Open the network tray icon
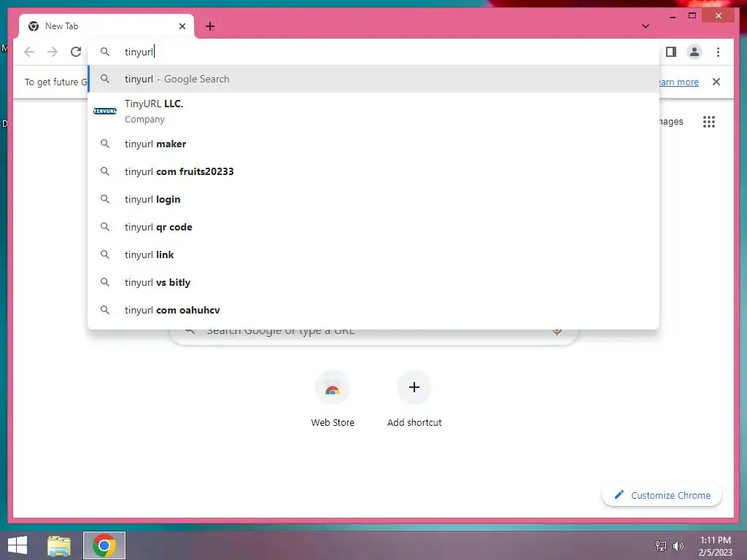The width and height of the screenshot is (747, 560). [x=661, y=545]
